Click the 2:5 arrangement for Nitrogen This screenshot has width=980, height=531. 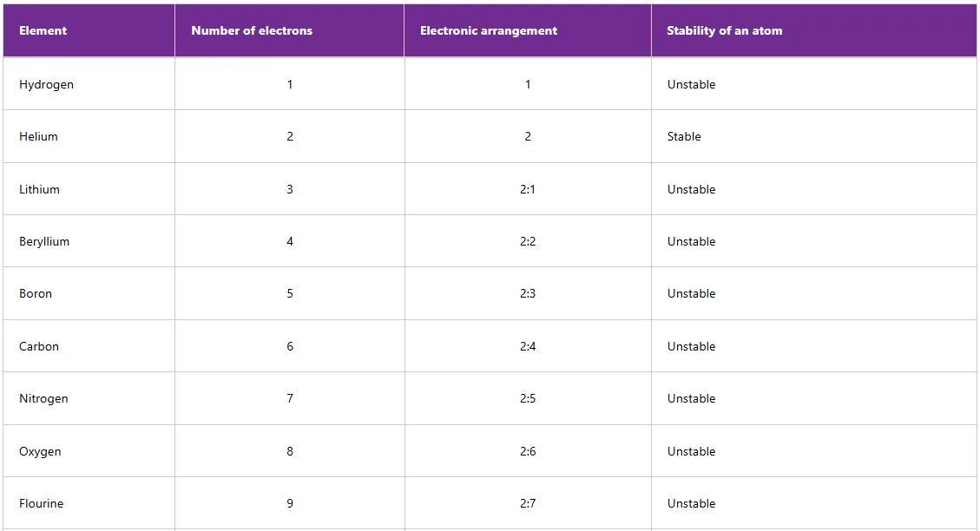(528, 398)
